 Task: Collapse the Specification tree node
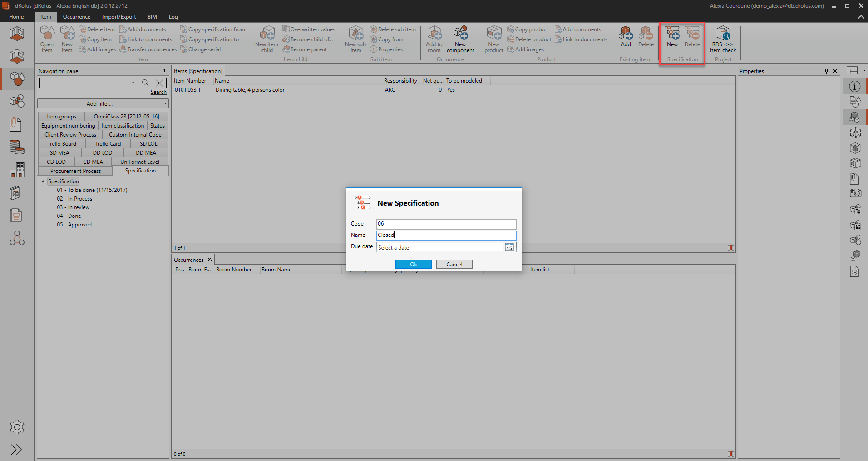tap(43, 181)
